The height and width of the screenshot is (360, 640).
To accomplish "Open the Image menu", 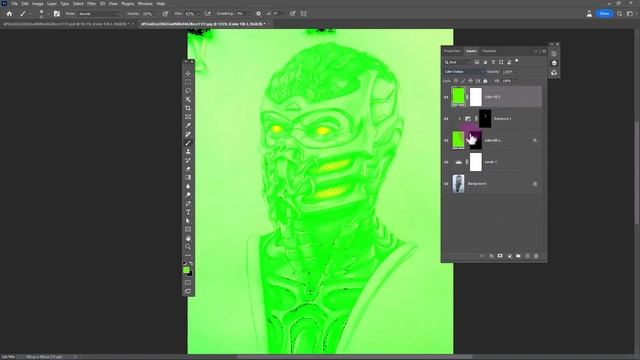I will [38, 4].
